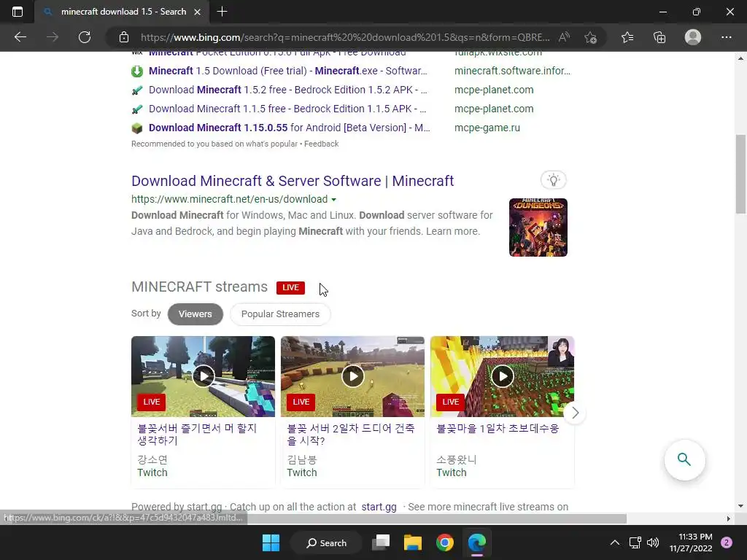Open Download Minecraft 1.5.2 free Bedrock link
The image size is (747, 560).
coord(287,90)
